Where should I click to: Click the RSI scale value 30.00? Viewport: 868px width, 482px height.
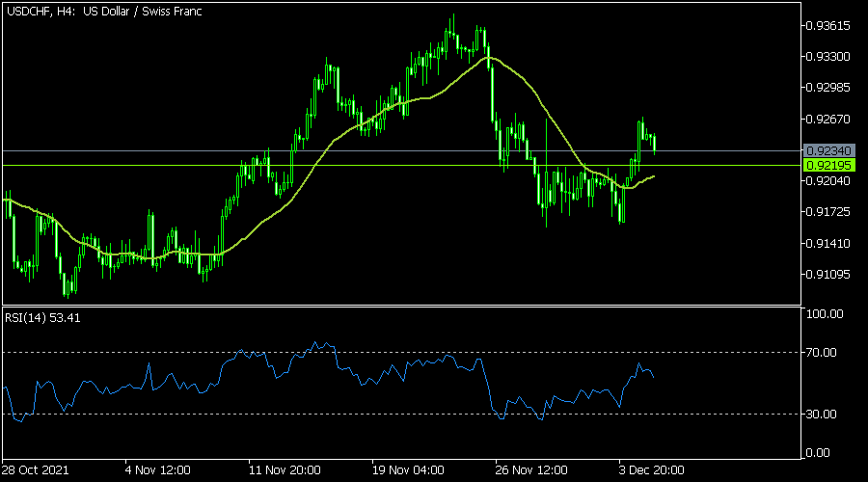(822, 414)
